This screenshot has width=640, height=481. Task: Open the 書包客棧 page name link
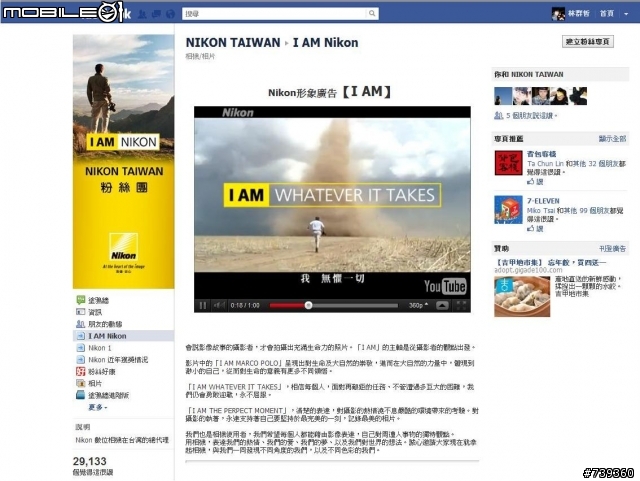pos(542,154)
